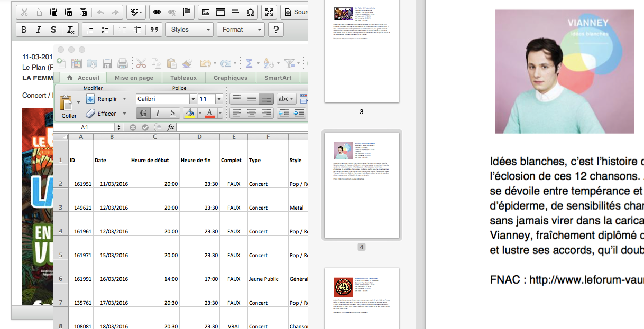
Task: Open the Styles dropdown in web editor
Action: (x=190, y=30)
